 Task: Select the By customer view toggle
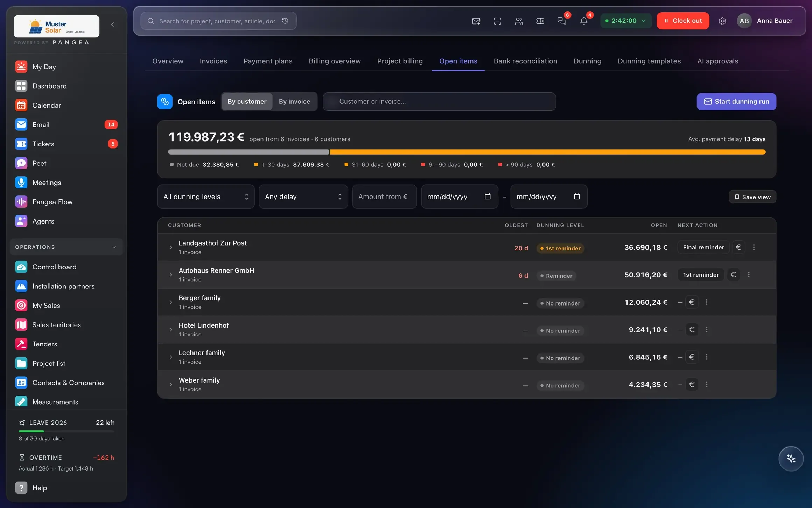[247, 102]
